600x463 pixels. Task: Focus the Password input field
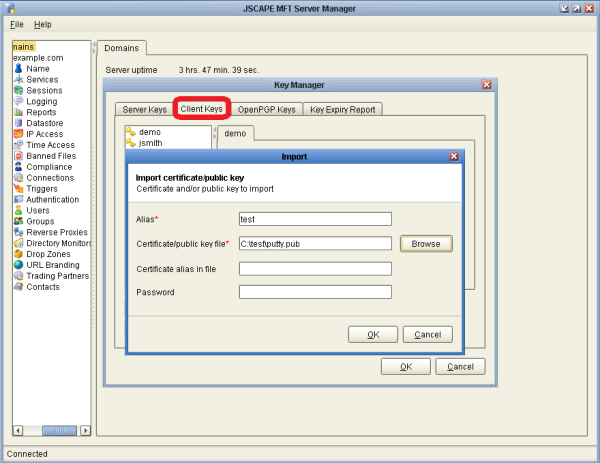[x=314, y=292]
